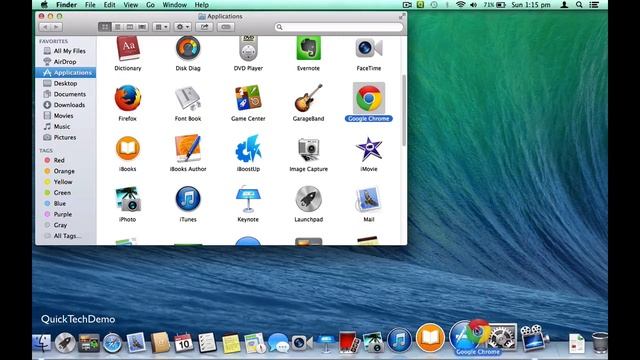Select the iPhoto application in Finder
Image resolution: width=640 pixels, height=360 pixels.
(128, 199)
